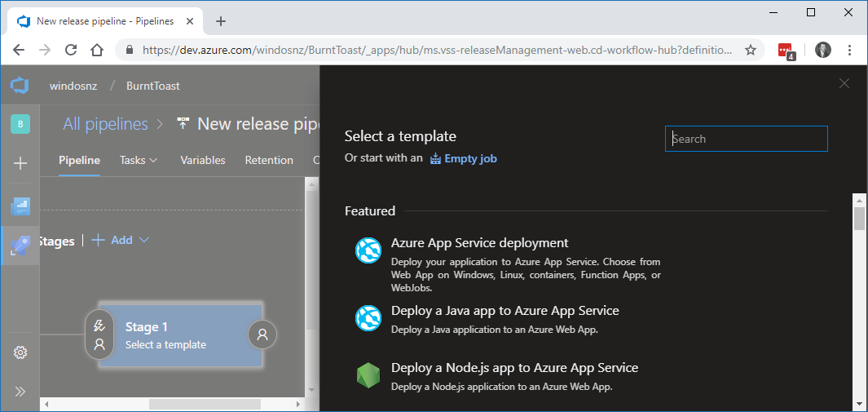Open the red extension icon with badge 4

[786, 51]
